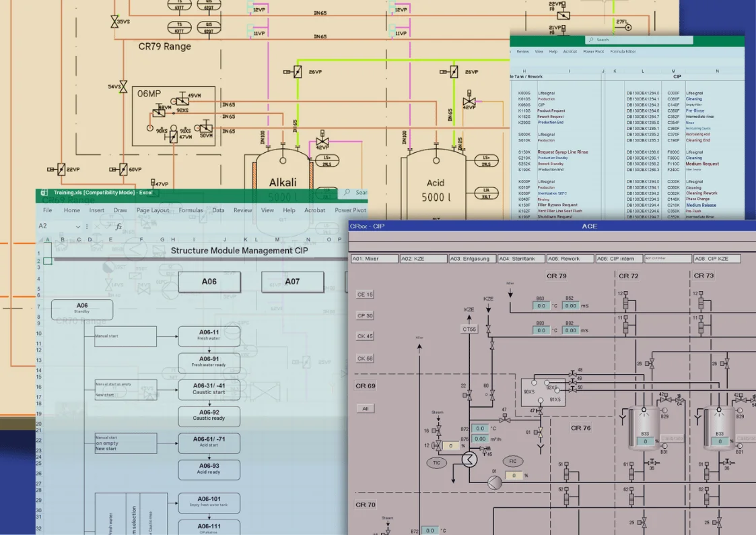Click the CK 56 button
This screenshot has height=535, width=756.
[x=365, y=358]
